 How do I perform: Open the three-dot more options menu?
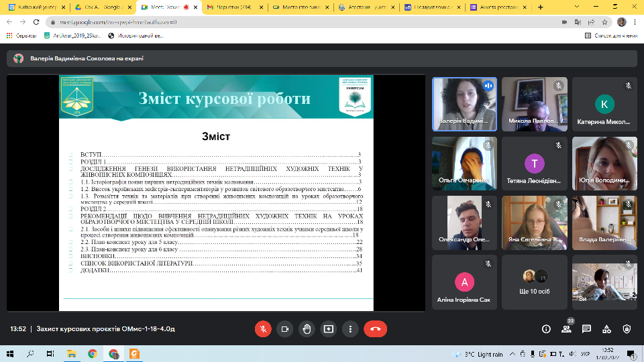click(x=350, y=329)
